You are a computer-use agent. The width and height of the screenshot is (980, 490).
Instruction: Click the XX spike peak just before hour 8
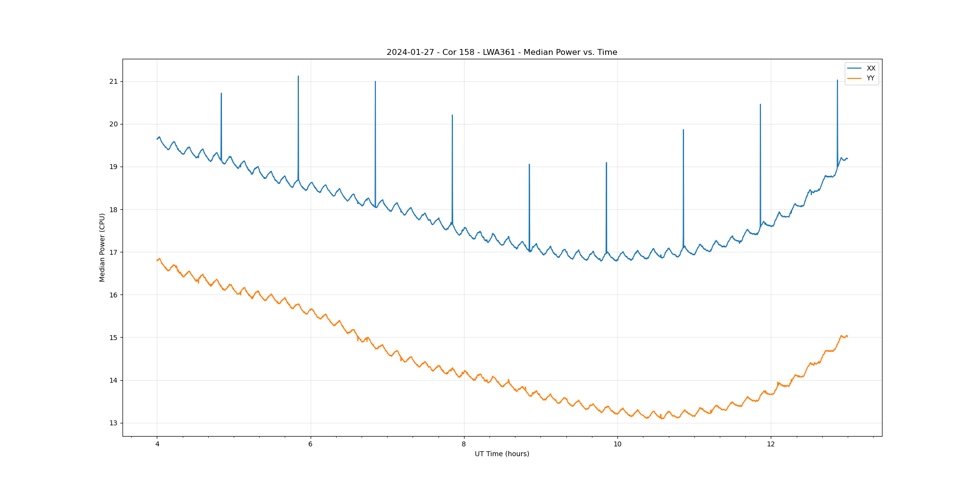click(x=452, y=115)
